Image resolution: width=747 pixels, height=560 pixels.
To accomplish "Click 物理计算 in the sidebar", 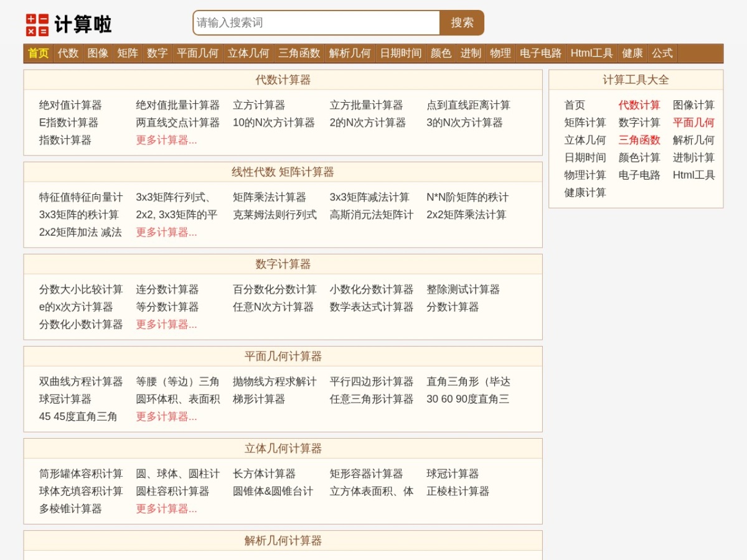I will pyautogui.click(x=585, y=175).
